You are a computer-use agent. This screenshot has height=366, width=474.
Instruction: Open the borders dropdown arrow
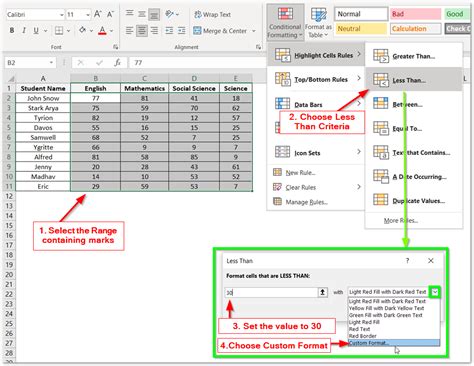click(x=69, y=31)
